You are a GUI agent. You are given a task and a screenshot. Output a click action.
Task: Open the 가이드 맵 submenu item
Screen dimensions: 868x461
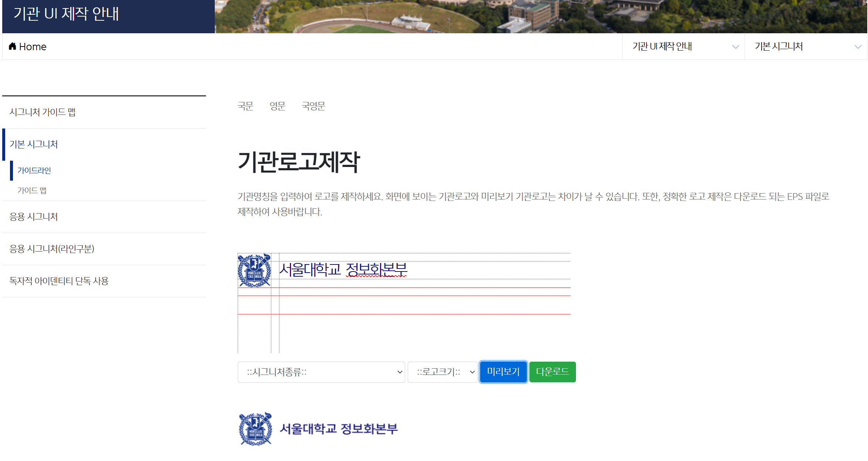[x=32, y=191]
